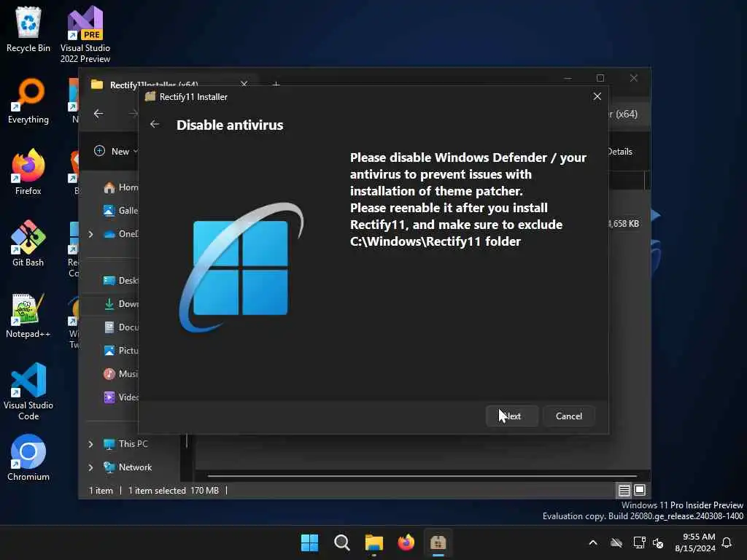
Task: Switch Explorer to details view icon
Action: point(624,490)
